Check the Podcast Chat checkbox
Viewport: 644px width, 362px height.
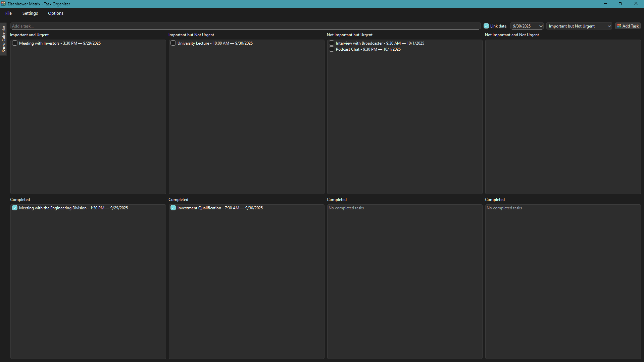331,49
